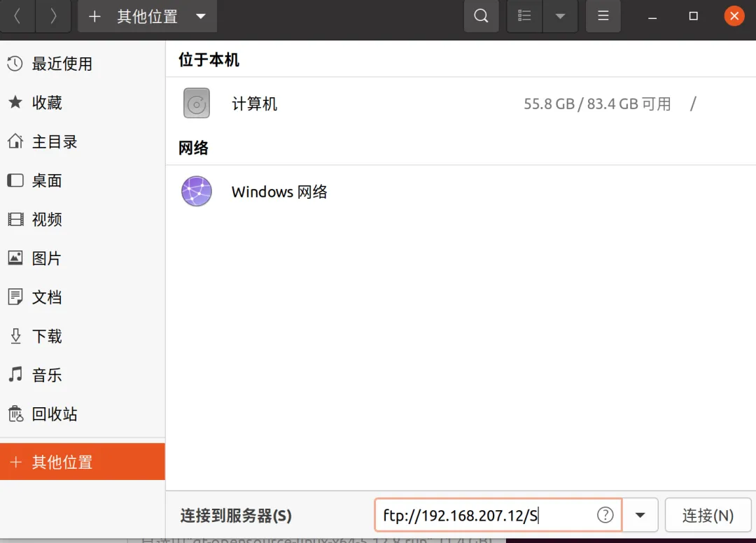Viewport: 756px width, 543px height.
Task: Click the plus icon beside sidebar 其他位置
Action: pyautogui.click(x=15, y=462)
